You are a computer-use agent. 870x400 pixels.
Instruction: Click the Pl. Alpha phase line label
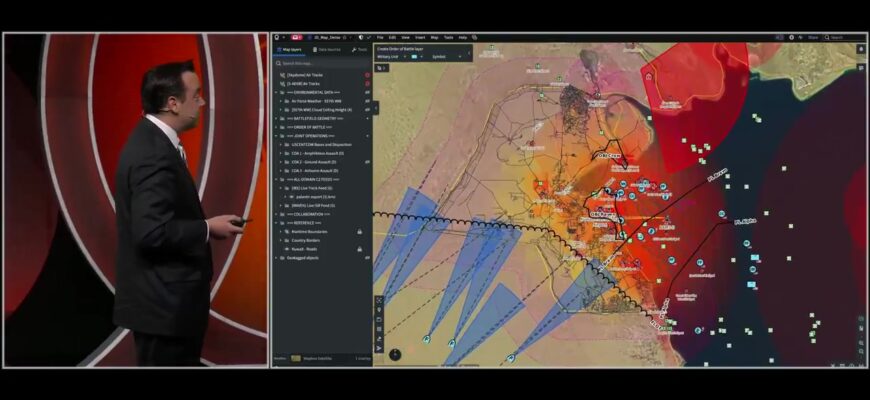[x=745, y=221]
